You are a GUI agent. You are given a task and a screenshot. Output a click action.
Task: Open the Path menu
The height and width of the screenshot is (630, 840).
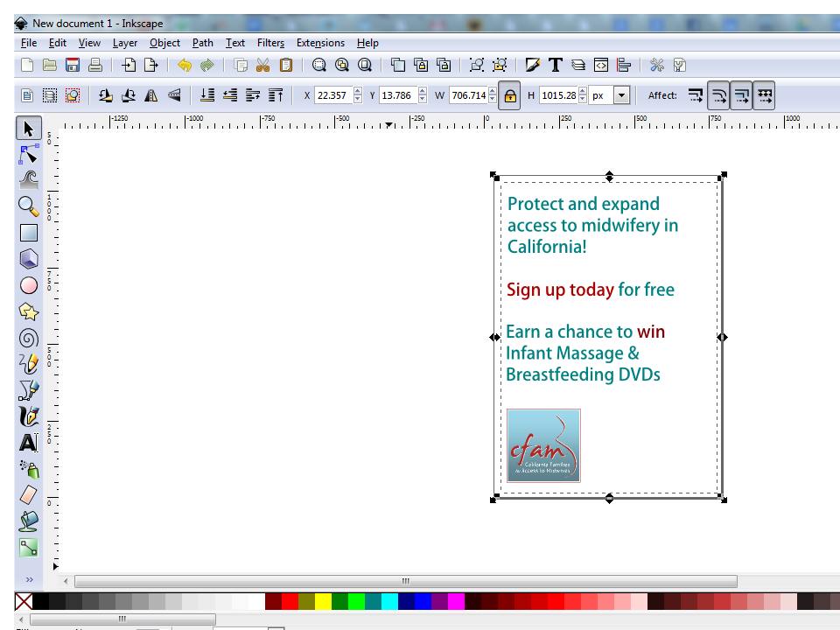[x=202, y=42]
